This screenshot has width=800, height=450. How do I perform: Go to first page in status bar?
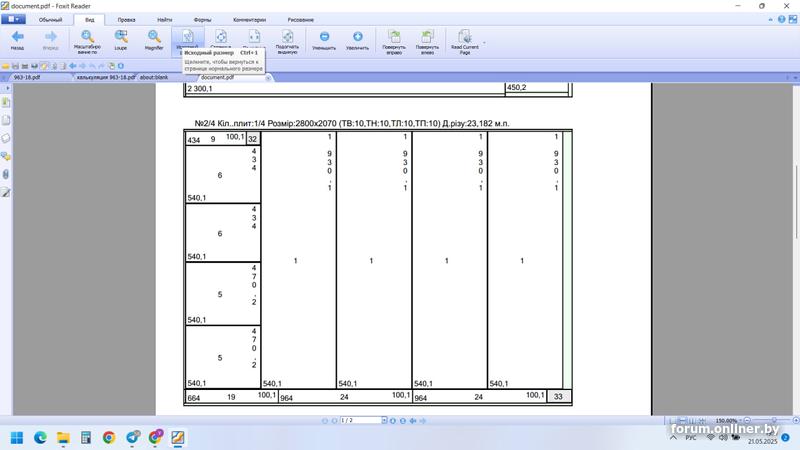[325, 421]
